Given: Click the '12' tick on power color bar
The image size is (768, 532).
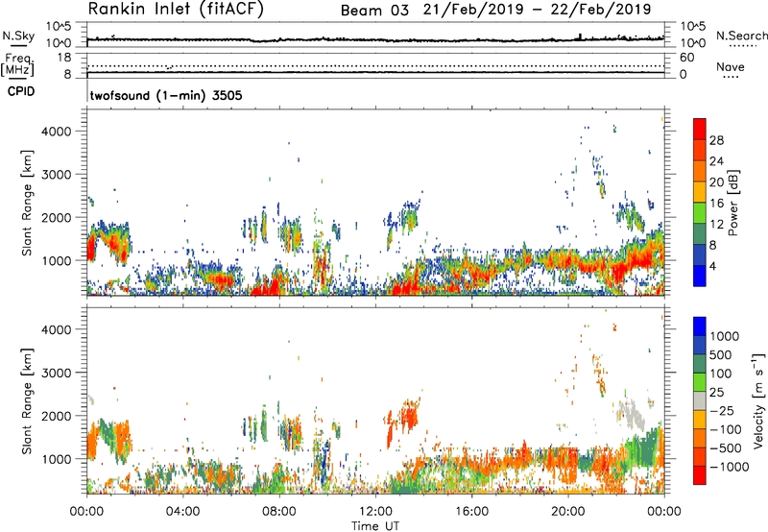Looking at the screenshot, I should pyautogui.click(x=716, y=225).
